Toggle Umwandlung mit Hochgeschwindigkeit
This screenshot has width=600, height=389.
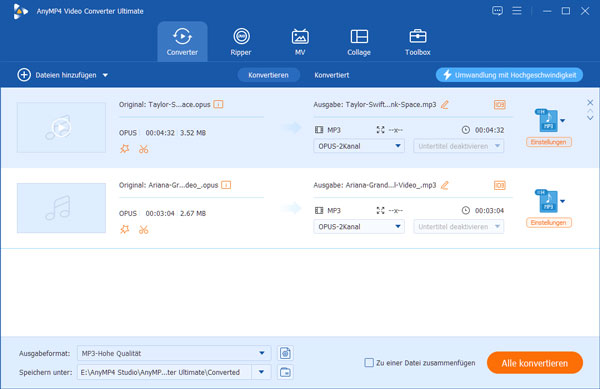coord(509,75)
